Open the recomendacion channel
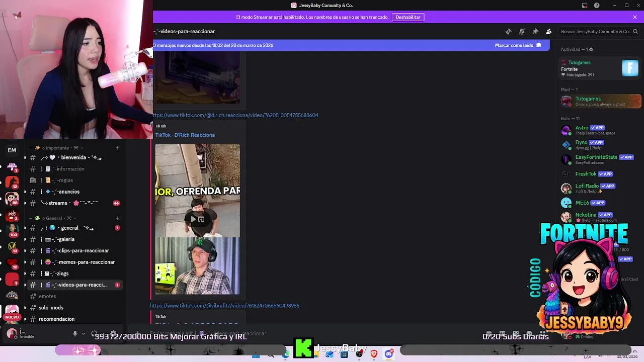 point(74,319)
